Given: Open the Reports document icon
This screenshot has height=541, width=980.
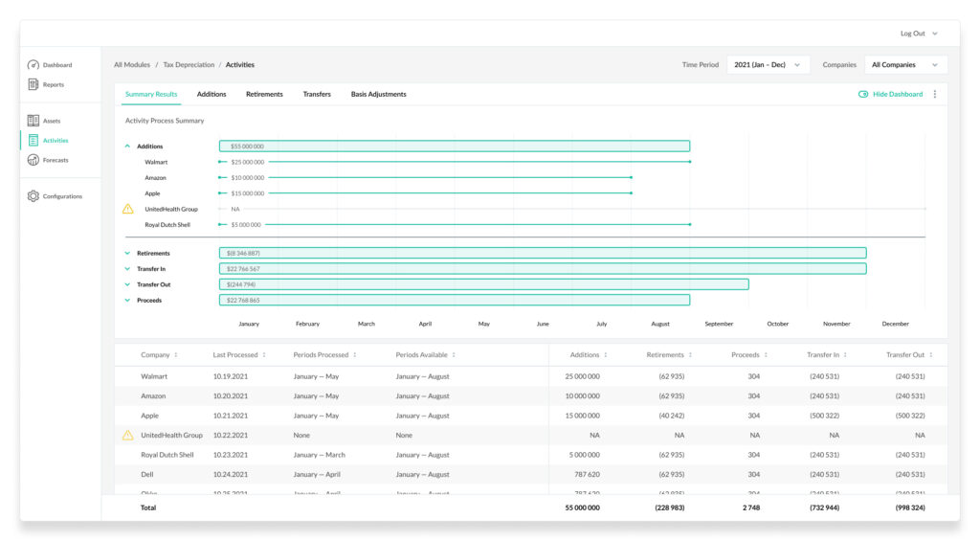Looking at the screenshot, I should pos(33,84).
